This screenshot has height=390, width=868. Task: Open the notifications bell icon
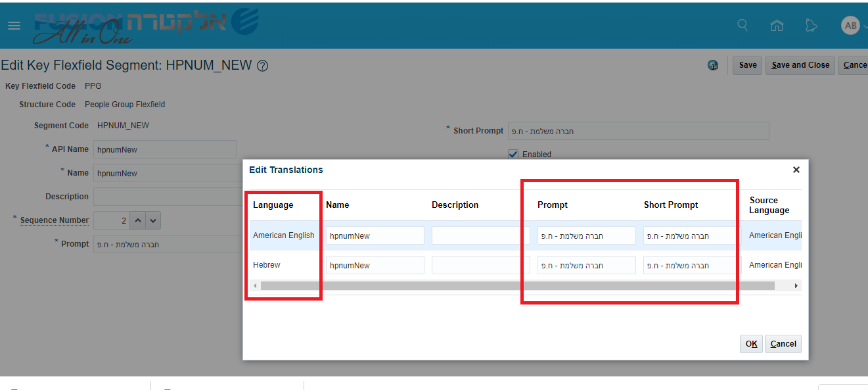[811, 26]
